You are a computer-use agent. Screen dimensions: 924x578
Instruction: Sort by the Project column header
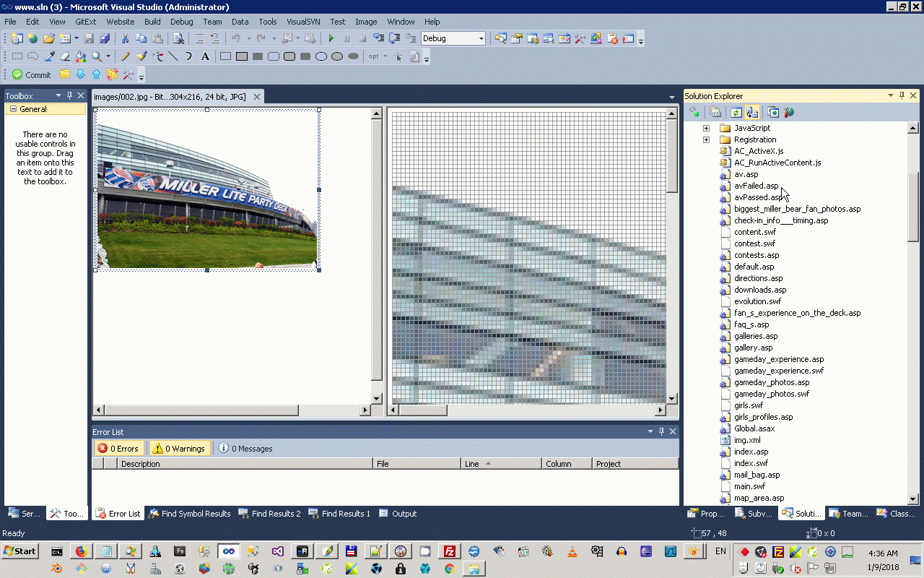(635, 464)
